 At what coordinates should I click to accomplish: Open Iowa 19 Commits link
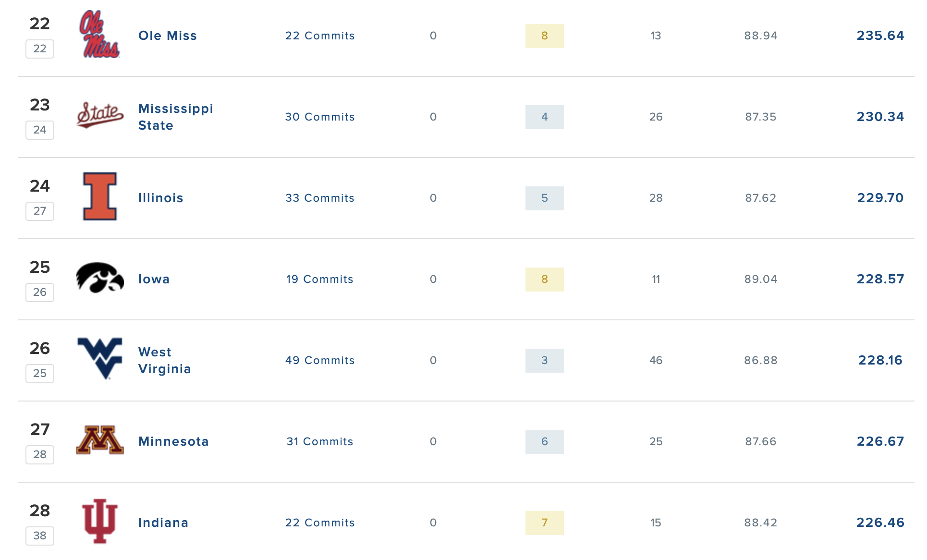[320, 279]
